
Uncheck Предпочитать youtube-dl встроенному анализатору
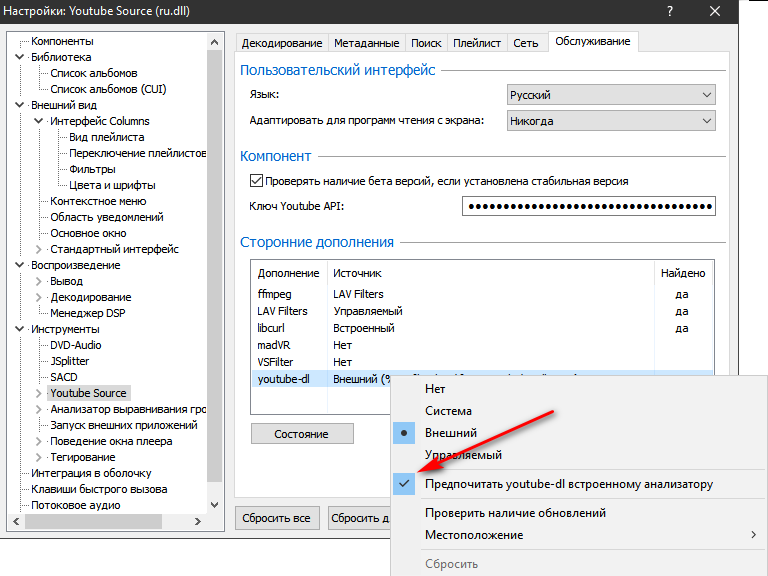coord(568,484)
